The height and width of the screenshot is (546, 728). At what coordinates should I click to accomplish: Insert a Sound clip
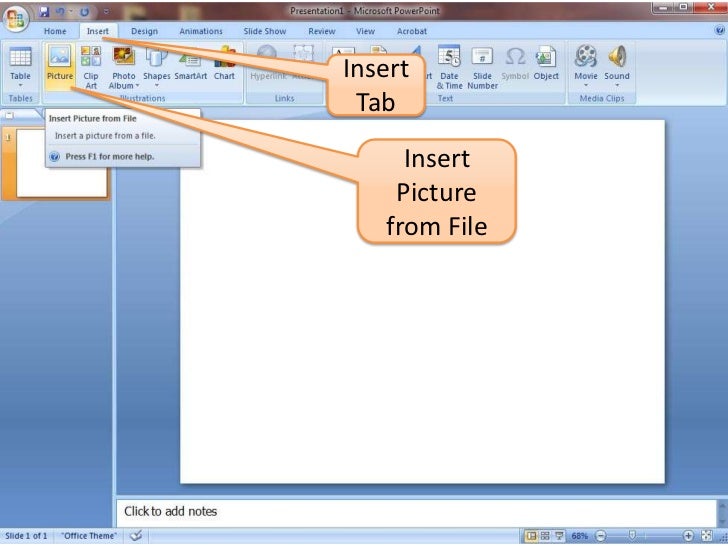coord(617,66)
